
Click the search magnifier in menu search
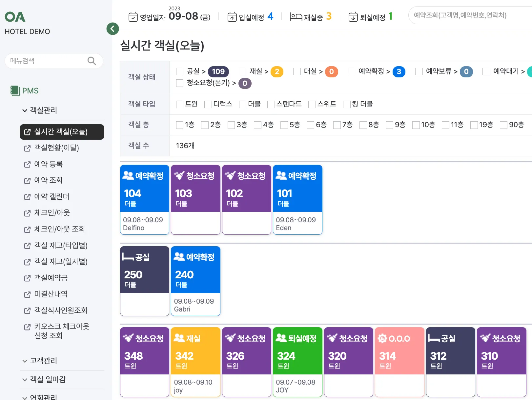(x=92, y=61)
